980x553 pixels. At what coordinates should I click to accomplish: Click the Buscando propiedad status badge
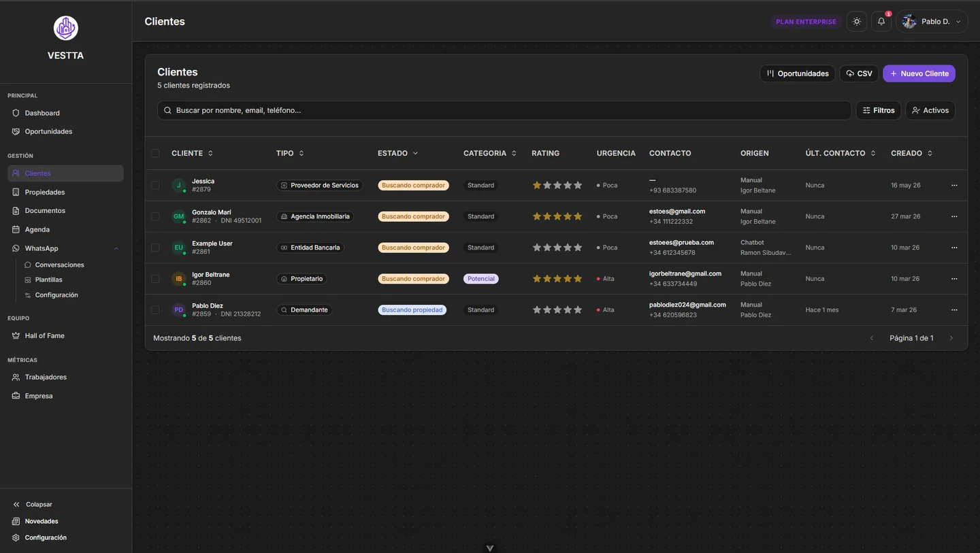(x=412, y=309)
